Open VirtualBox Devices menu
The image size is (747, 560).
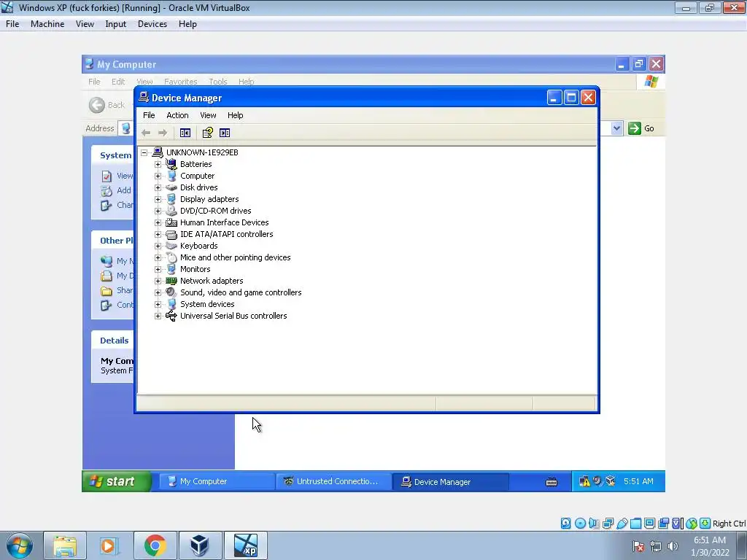click(x=152, y=24)
